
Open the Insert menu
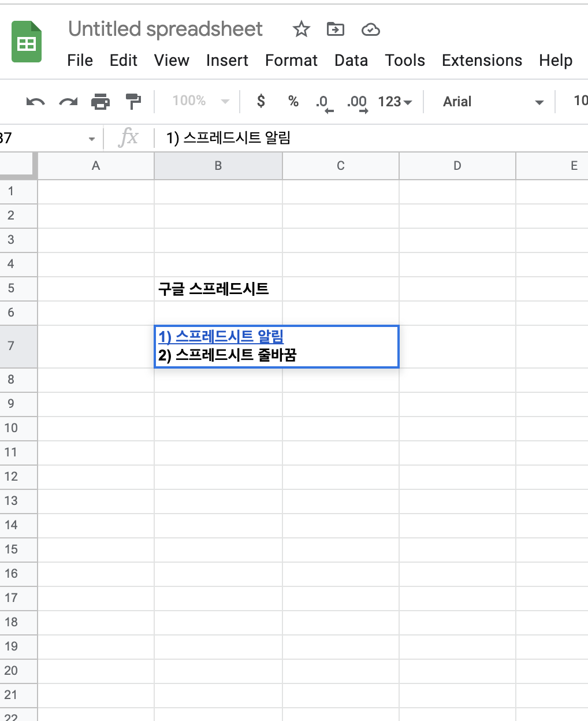tap(227, 60)
